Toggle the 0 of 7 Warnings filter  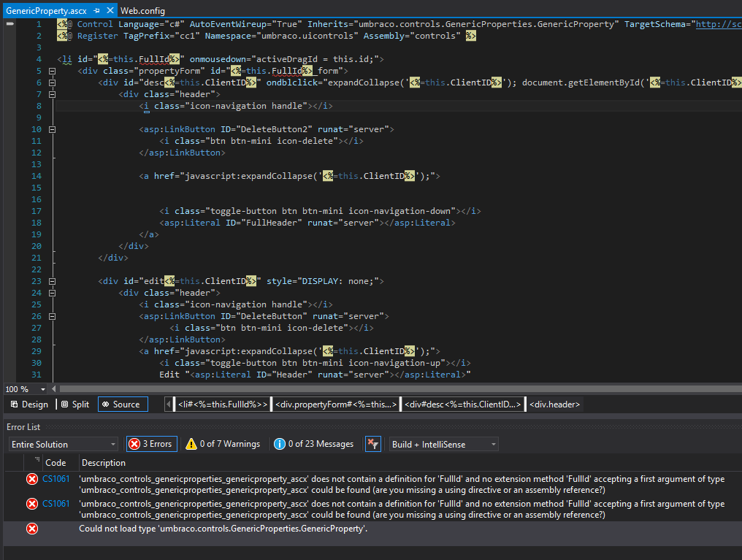pyautogui.click(x=223, y=444)
